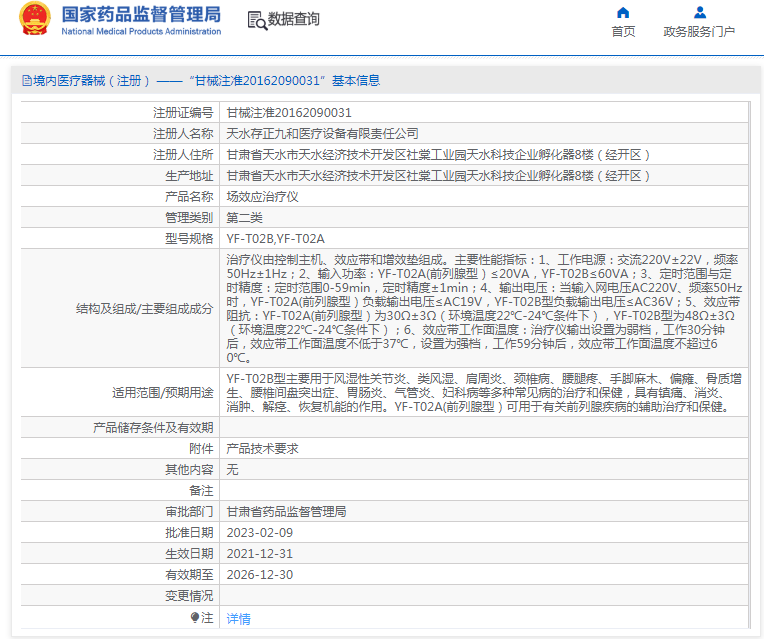Open the data query search icon
The image size is (764, 639).
click(257, 20)
